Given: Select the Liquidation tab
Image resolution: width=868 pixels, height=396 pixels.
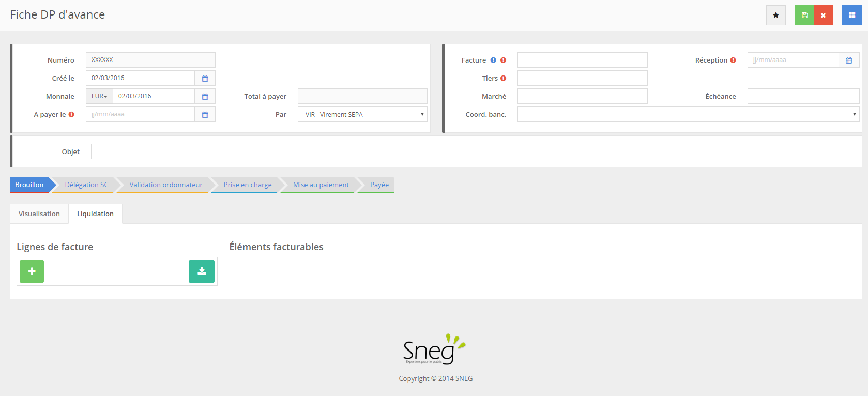Looking at the screenshot, I should pos(95,214).
